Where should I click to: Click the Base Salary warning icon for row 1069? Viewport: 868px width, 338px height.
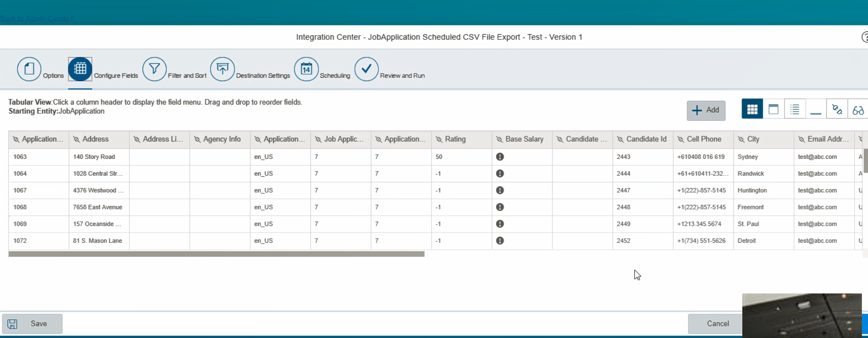click(x=500, y=224)
